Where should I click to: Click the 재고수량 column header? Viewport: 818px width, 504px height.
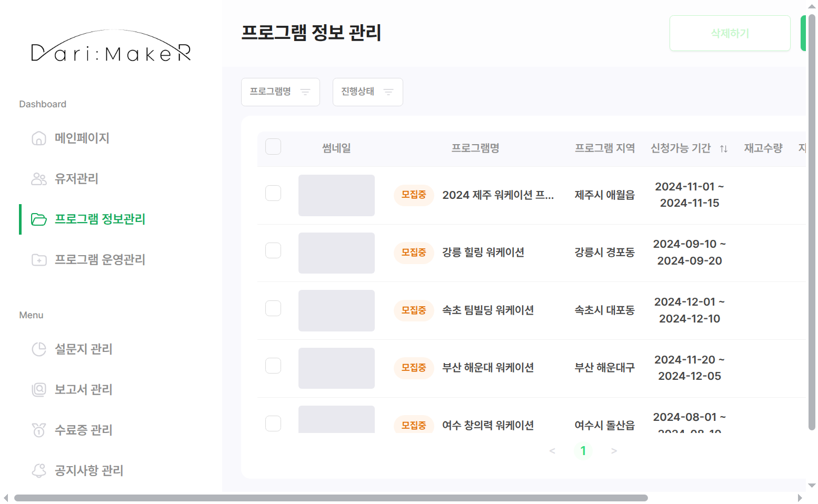click(763, 148)
